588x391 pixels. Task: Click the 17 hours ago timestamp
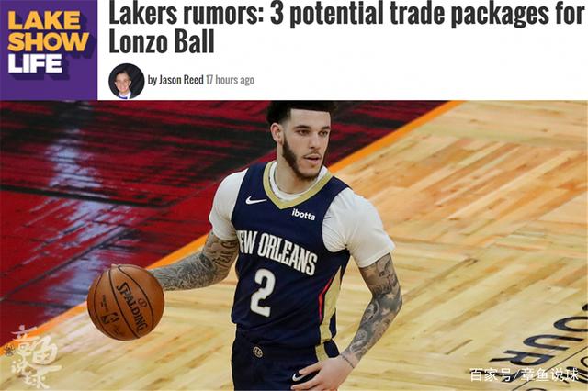point(230,80)
